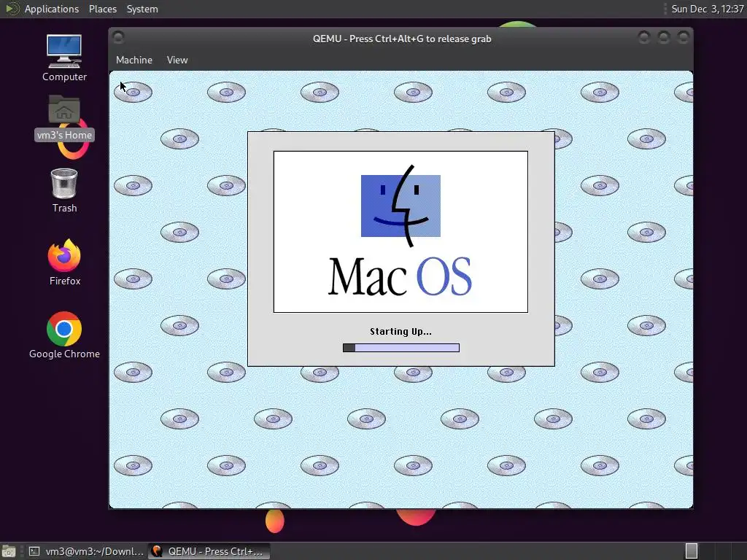747x560 pixels.
Task: Minimize the QEMU window
Action: tap(644, 37)
